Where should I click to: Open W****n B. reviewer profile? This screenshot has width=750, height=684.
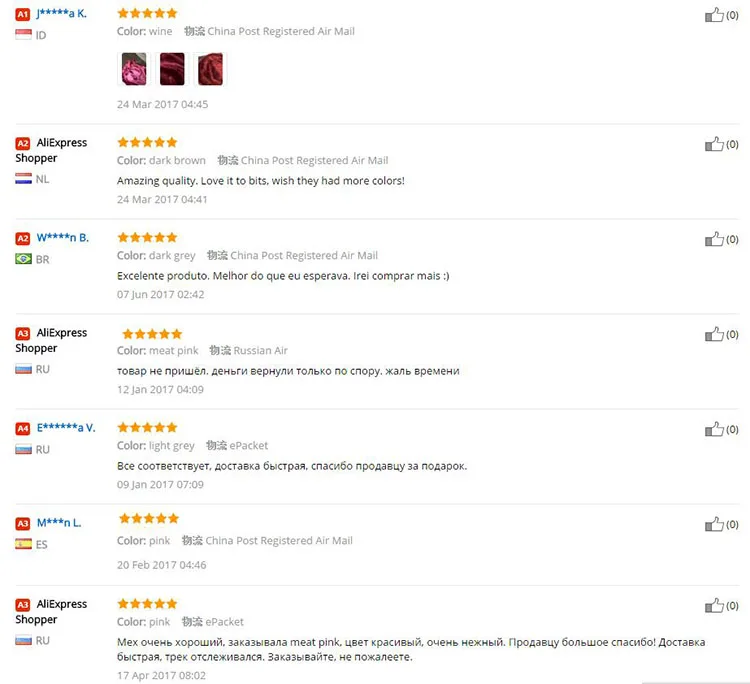coord(63,238)
